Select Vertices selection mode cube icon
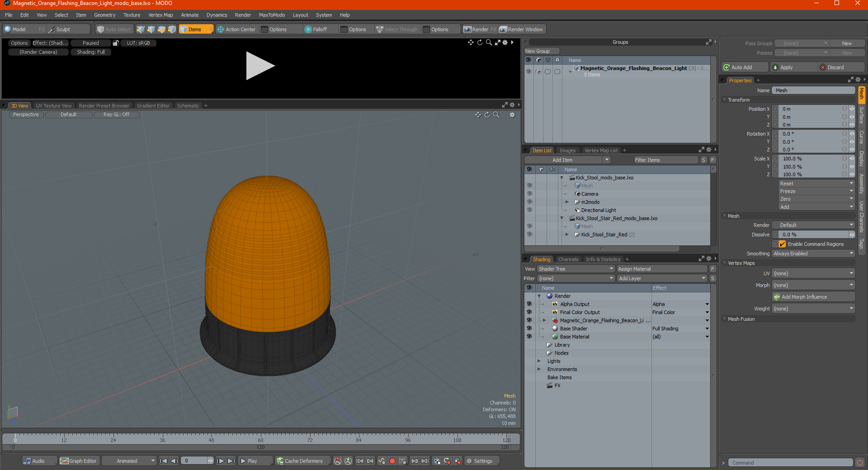Screen dimensions: 868x470 pos(141,29)
